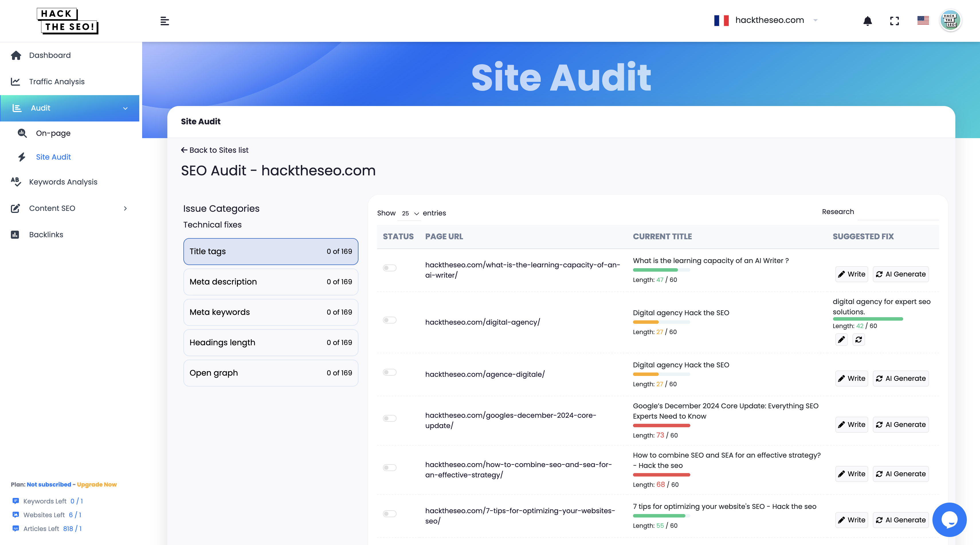Collapse the sidebar with hamburger menu icon
Viewport: 980px width, 545px height.
click(164, 21)
